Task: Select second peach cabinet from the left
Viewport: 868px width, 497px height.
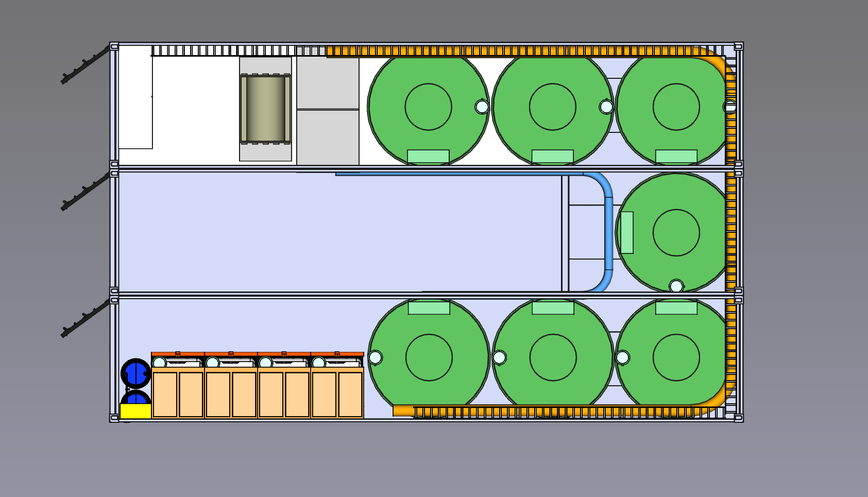Action: (x=231, y=392)
